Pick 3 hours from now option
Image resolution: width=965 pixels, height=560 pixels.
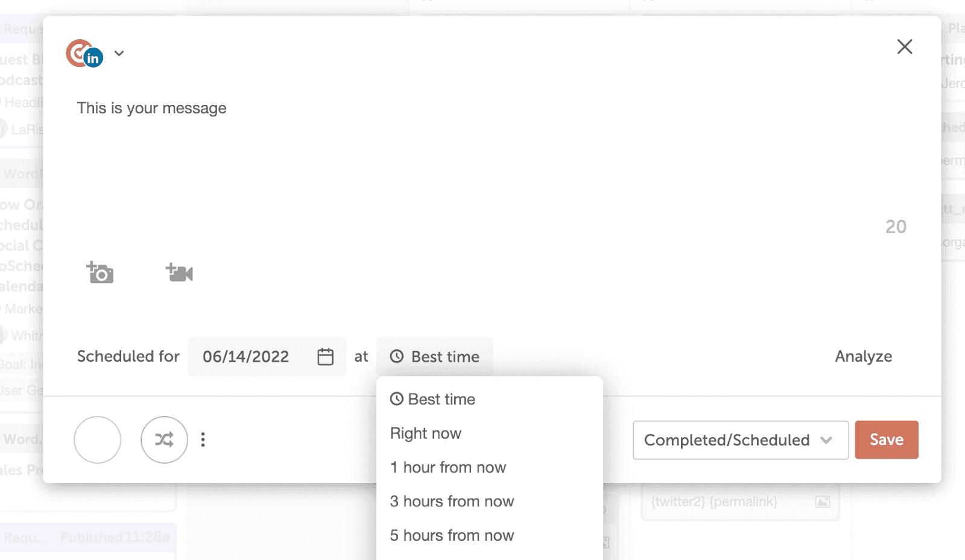pos(452,502)
